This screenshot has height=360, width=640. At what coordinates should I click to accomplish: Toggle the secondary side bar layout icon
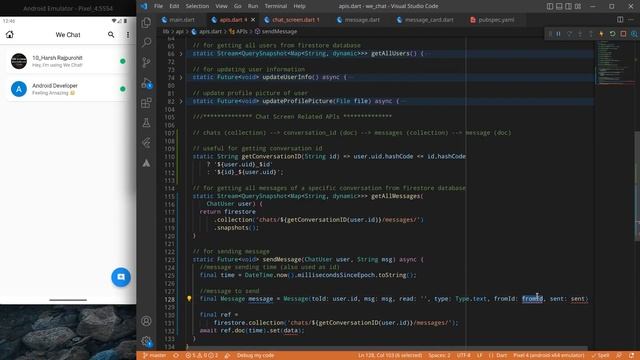click(x=569, y=6)
